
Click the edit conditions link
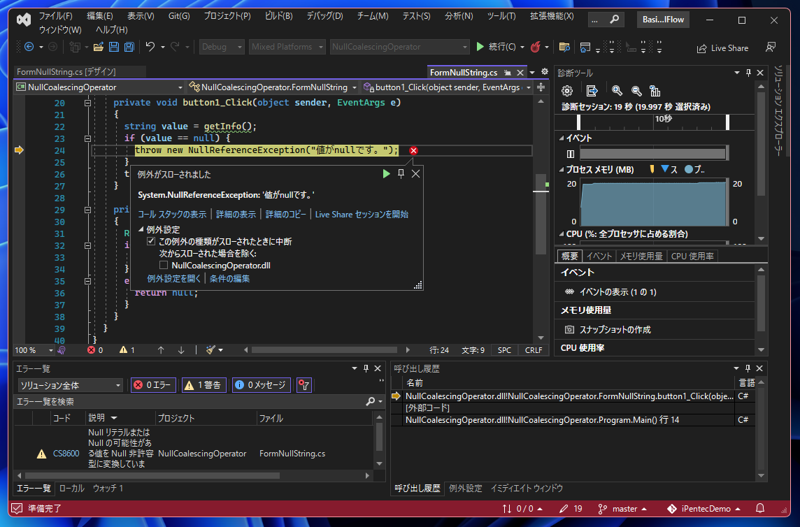tap(230, 279)
